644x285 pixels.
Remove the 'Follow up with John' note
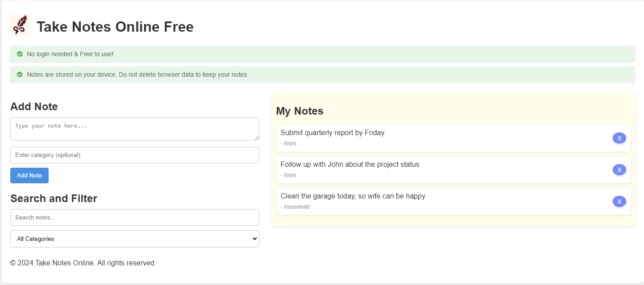click(x=619, y=170)
